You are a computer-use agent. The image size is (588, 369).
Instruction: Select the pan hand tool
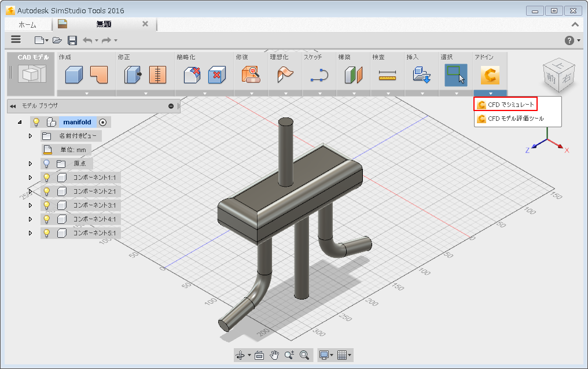274,355
